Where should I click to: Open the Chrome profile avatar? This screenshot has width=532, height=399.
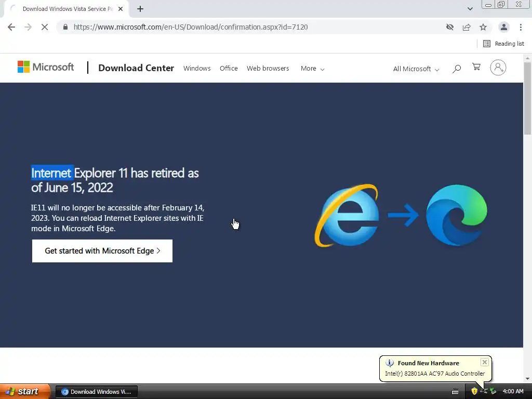(504, 27)
